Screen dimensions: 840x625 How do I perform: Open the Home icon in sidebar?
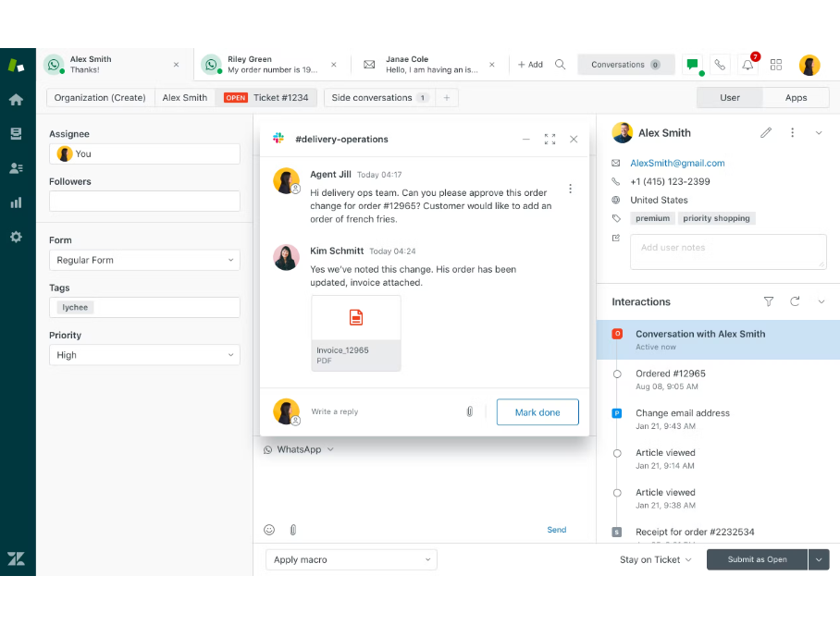click(x=16, y=100)
